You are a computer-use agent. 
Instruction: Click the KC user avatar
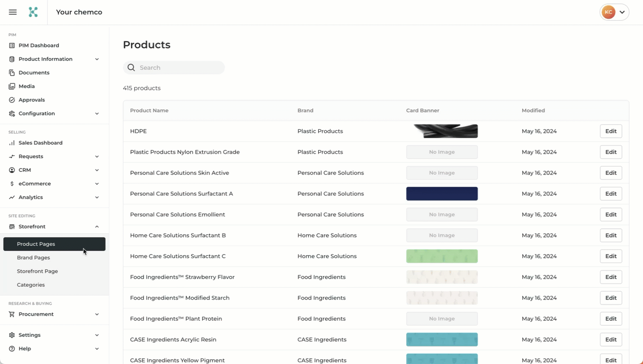point(609,12)
